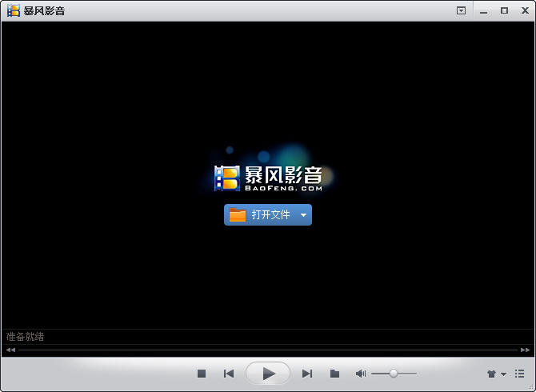Maximize the 暴风影音 window
This screenshot has height=392, width=536.
[504, 10]
